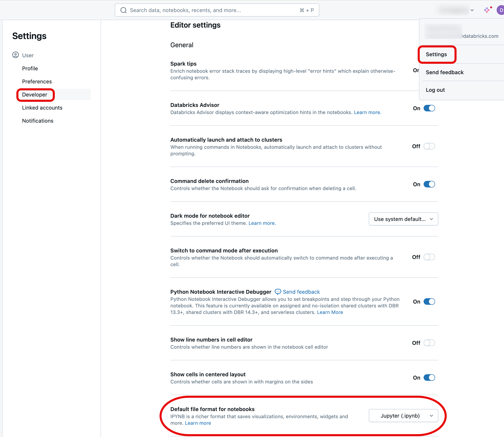Click the Linked accounts sidebar icon

tap(42, 108)
